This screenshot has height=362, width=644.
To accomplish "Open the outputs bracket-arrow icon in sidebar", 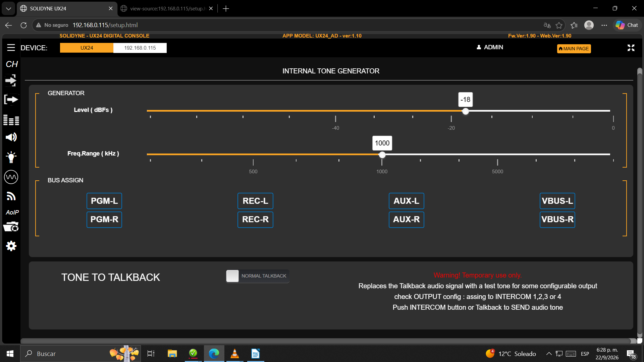I will point(11,100).
